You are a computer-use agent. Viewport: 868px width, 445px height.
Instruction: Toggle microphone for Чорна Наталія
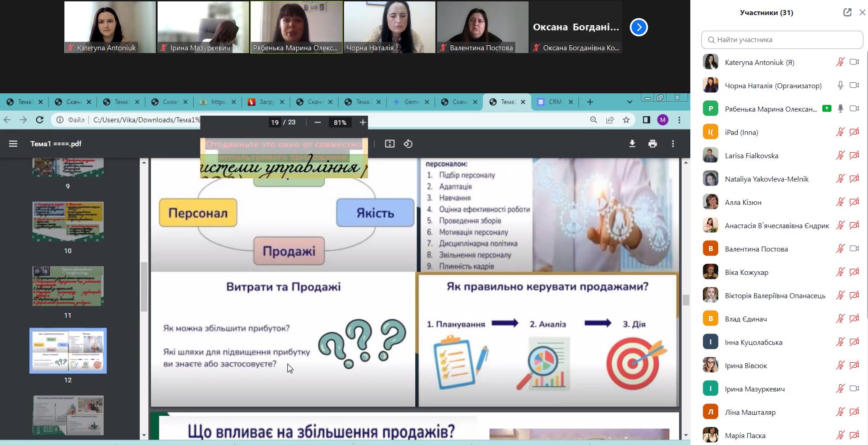840,86
